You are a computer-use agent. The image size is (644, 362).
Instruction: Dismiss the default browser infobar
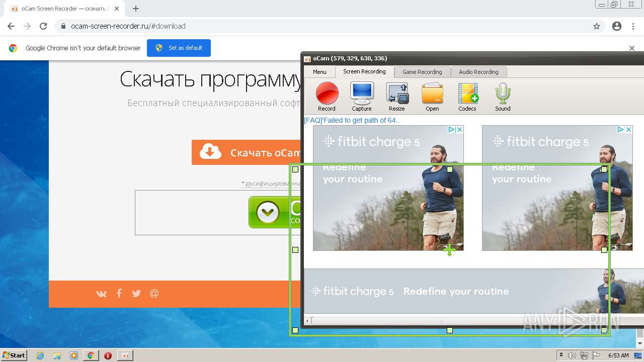632,48
